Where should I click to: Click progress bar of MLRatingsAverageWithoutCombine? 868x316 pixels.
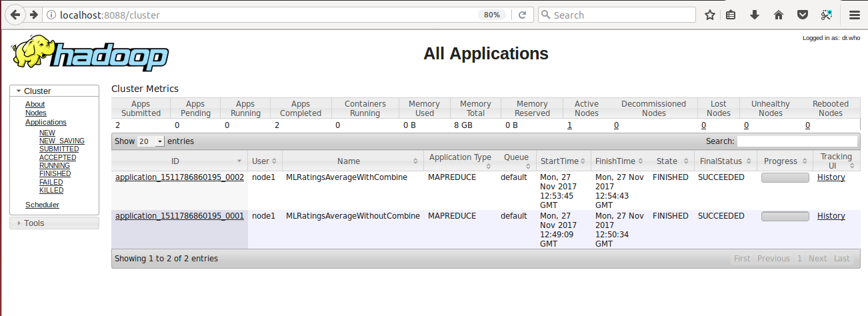coord(785,217)
